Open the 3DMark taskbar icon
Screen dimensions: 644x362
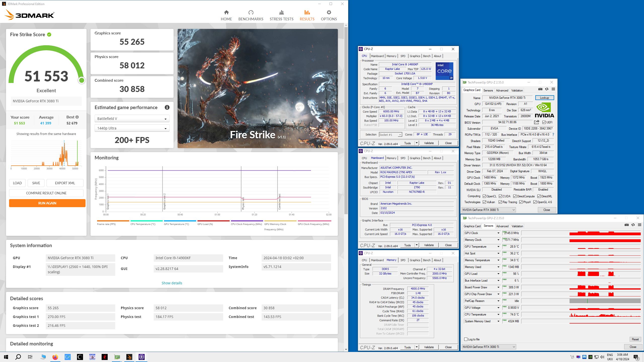[x=129, y=357]
